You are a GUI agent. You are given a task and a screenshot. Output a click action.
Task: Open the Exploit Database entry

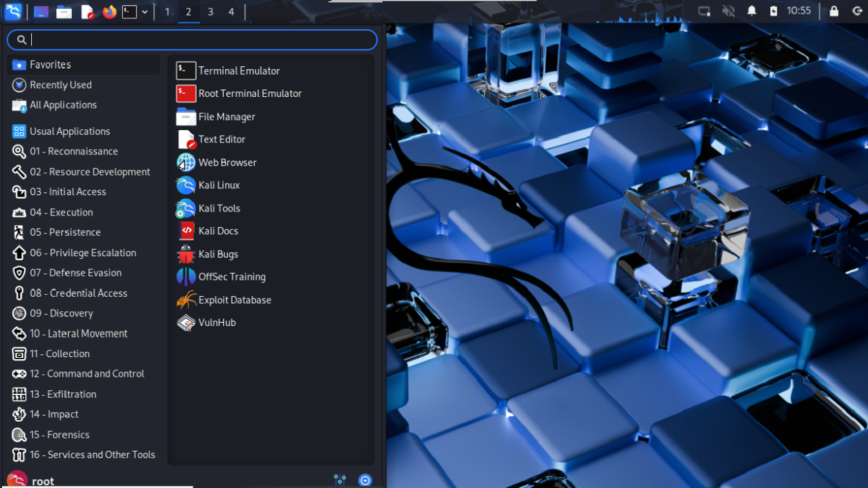point(235,300)
